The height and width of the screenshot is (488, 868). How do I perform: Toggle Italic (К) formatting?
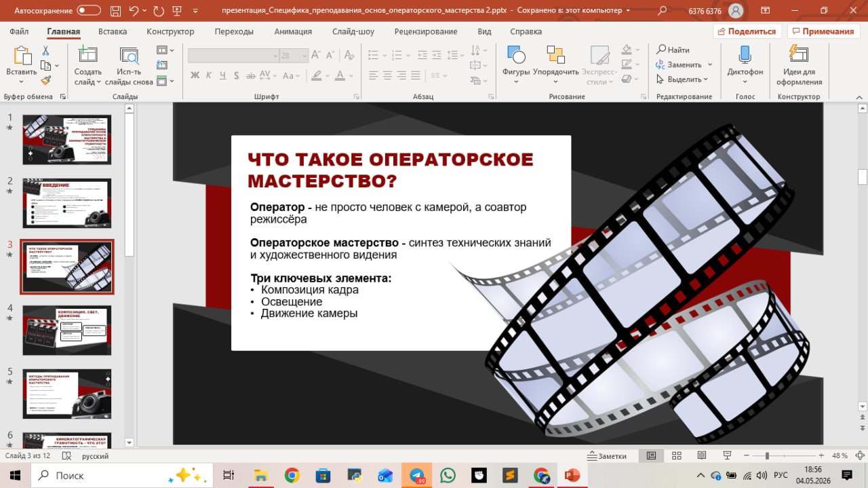209,75
